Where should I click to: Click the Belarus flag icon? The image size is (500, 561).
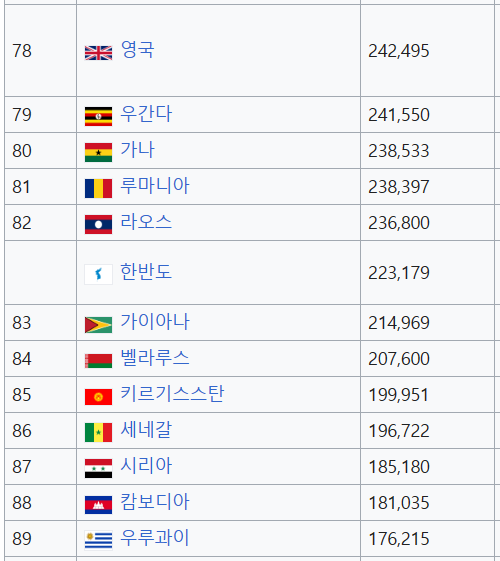click(x=98, y=361)
